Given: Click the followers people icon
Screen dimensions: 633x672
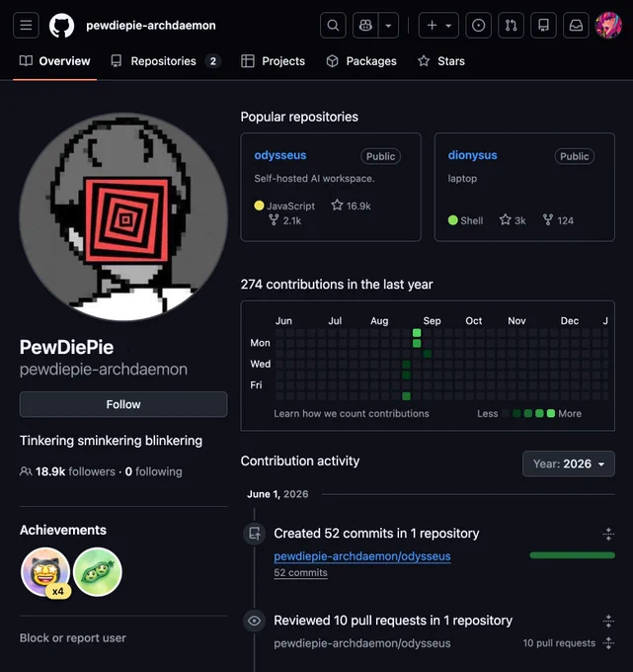Looking at the screenshot, I should [x=26, y=471].
